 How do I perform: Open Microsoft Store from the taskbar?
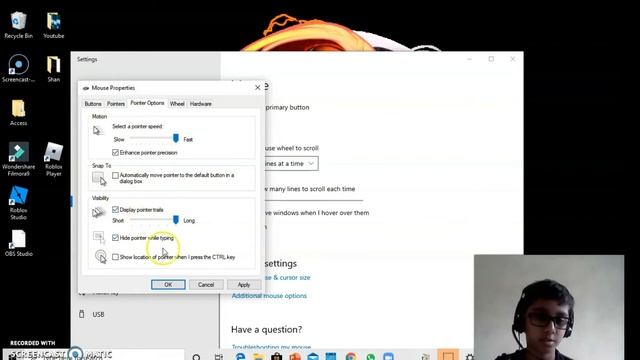[x=276, y=357]
